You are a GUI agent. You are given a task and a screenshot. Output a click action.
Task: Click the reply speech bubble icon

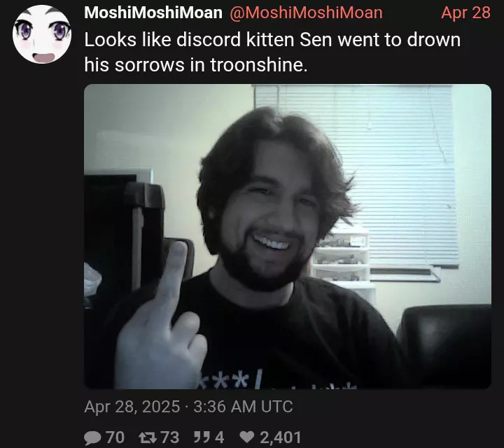coord(92,437)
